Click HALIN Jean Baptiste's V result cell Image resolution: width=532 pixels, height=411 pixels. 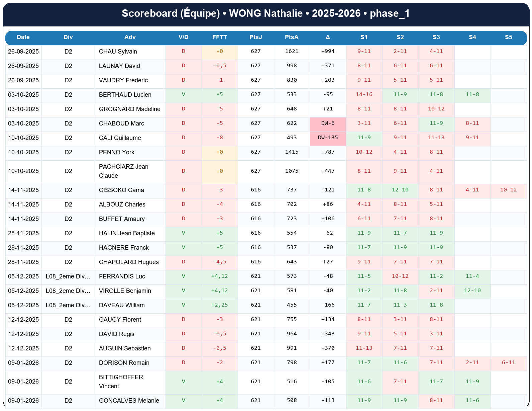(183, 233)
